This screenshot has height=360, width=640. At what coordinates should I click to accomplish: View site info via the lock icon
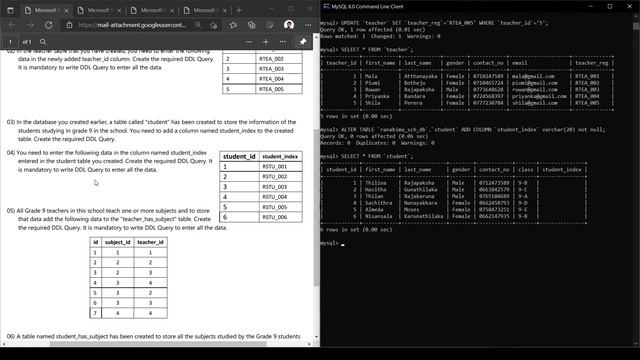pyautogui.click(x=69, y=25)
